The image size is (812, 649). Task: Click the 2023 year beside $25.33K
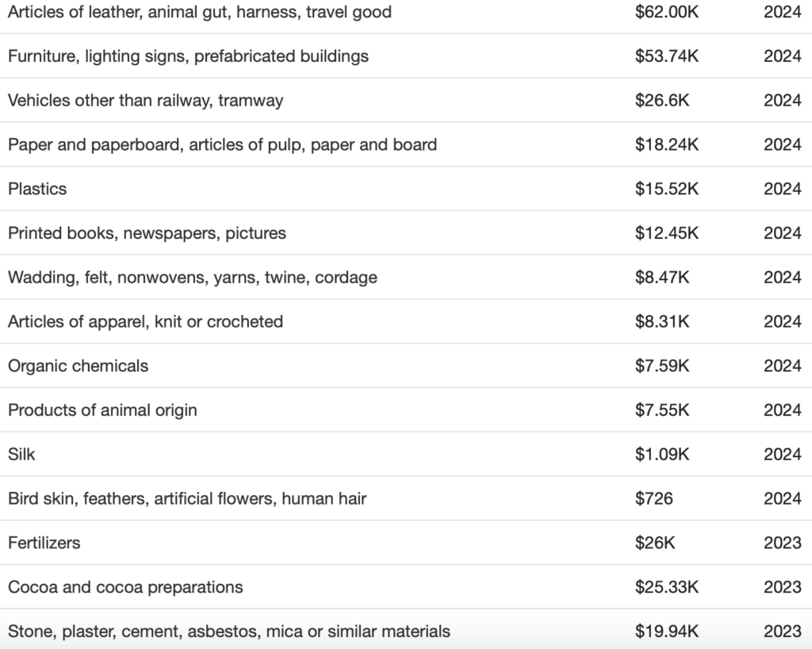782,588
